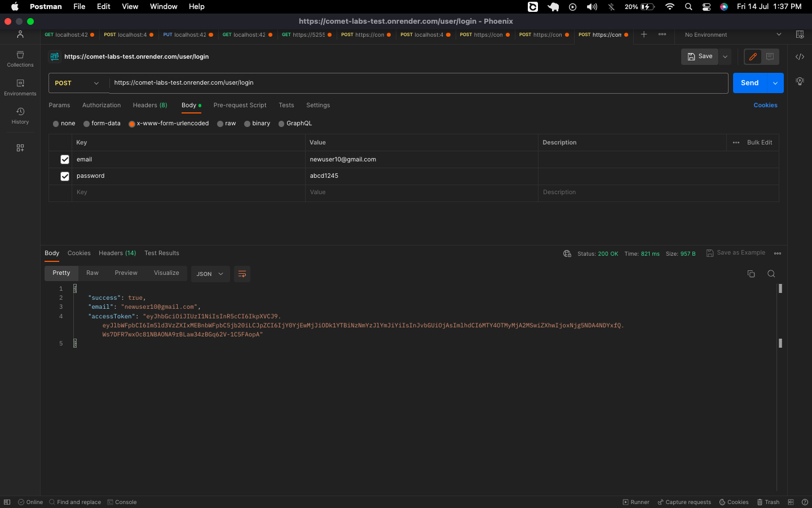Image resolution: width=812 pixels, height=508 pixels.
Task: Click the request URL field
Action: pyautogui.click(x=418, y=83)
